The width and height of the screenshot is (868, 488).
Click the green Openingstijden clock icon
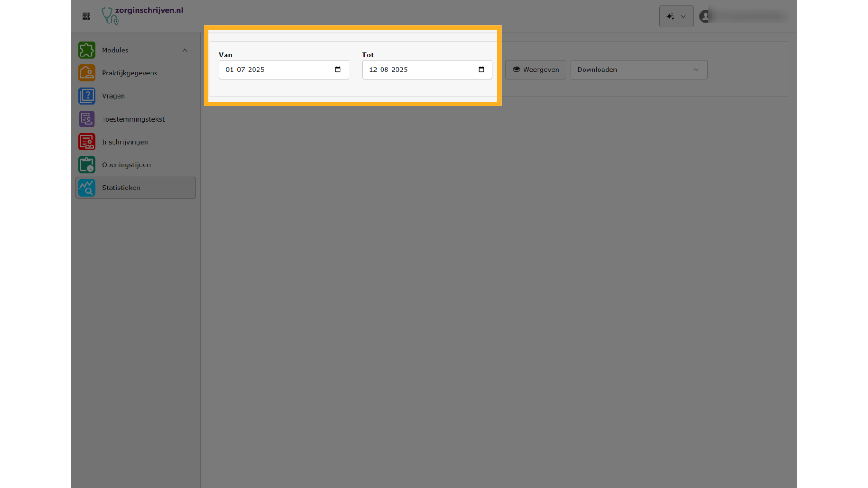pyautogui.click(x=87, y=164)
